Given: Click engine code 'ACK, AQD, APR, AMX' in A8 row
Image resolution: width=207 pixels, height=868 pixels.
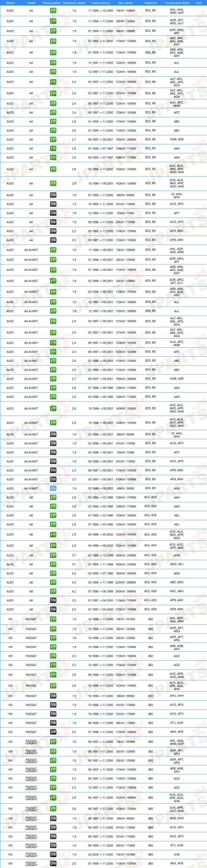Looking at the screenshot, I should [x=177, y=546].
